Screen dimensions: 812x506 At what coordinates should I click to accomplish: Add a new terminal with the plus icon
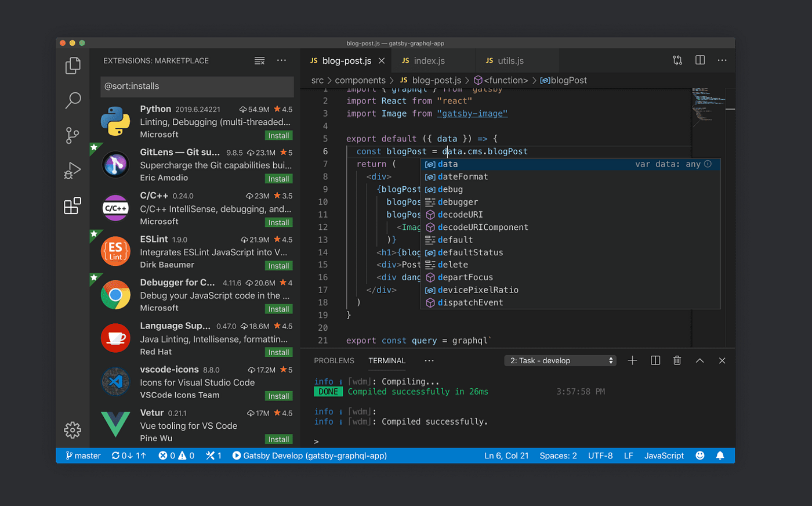(x=632, y=360)
